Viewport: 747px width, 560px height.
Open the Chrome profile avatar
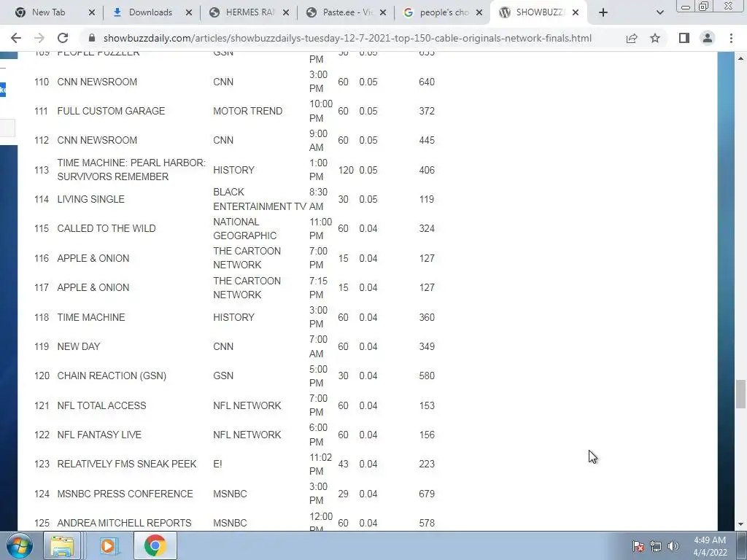[708, 38]
